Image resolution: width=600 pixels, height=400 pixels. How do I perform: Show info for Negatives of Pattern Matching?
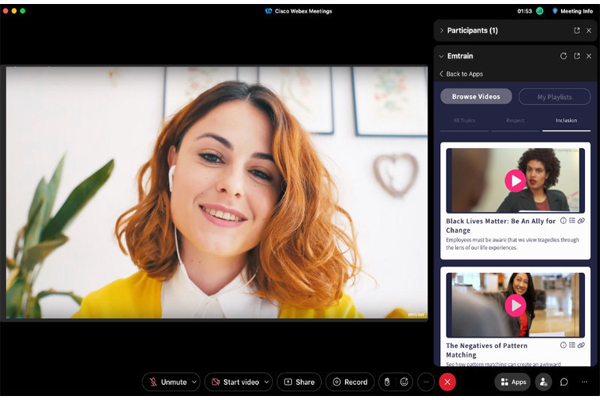[x=563, y=345]
